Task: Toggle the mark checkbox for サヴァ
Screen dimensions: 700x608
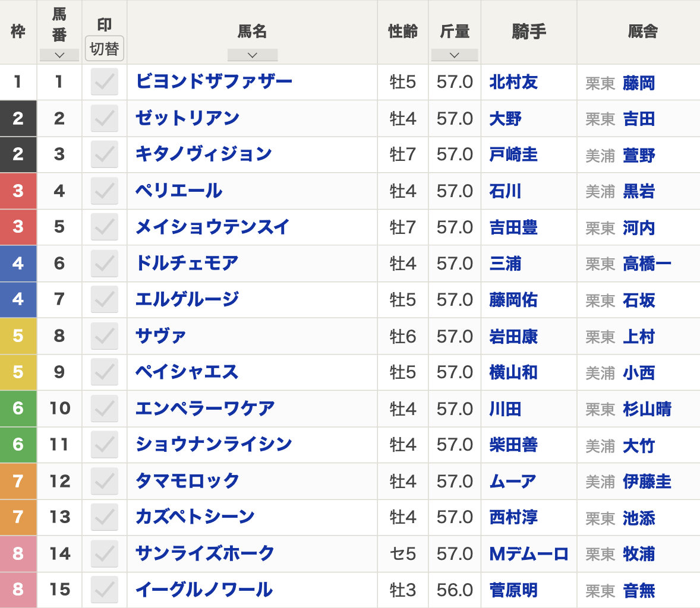Action: [x=105, y=336]
